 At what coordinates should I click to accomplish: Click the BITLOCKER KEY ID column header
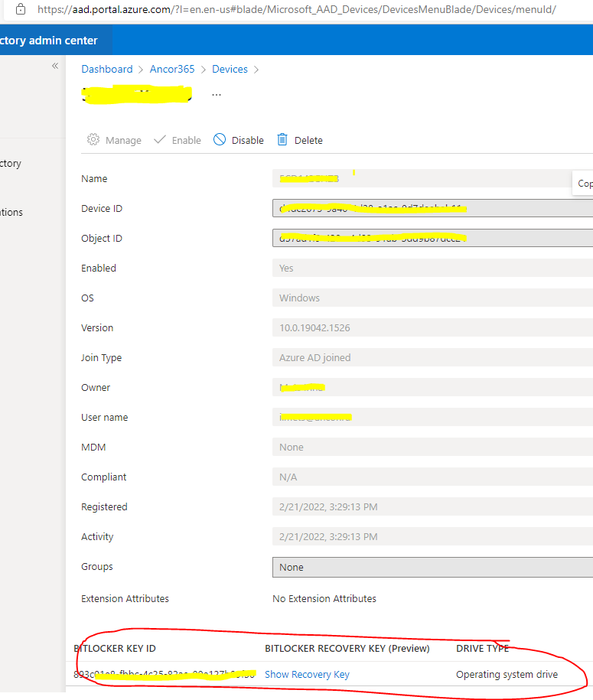coord(115,648)
